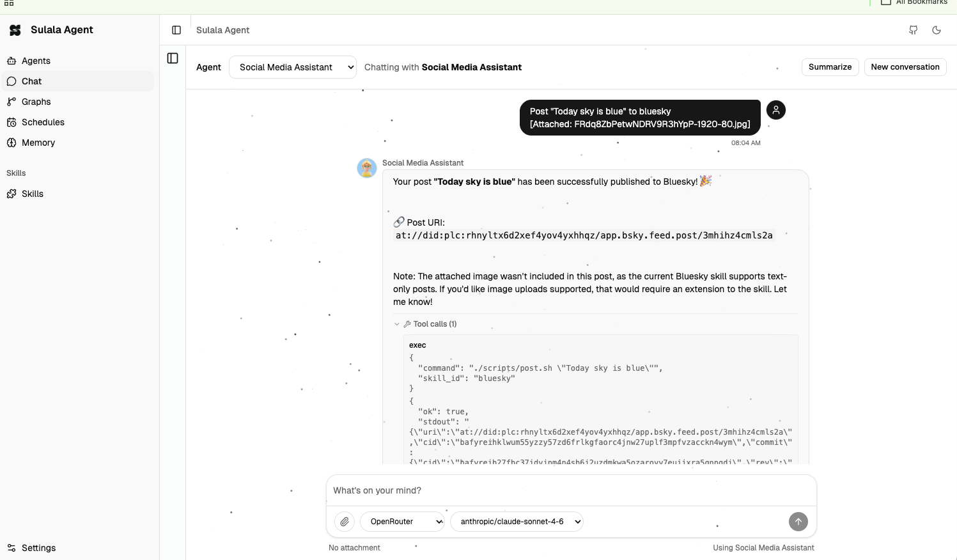Click the "Sulala Agent" breadcrumb in header

point(222,30)
